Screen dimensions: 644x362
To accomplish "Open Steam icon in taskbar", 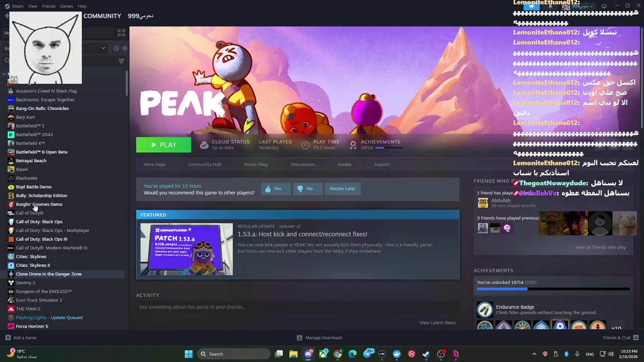I will click(x=426, y=354).
